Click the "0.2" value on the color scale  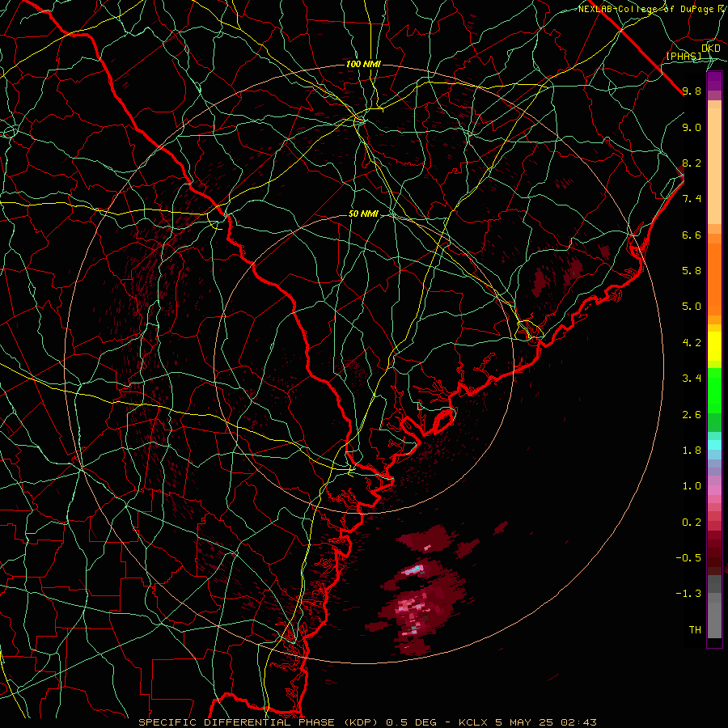click(x=692, y=523)
